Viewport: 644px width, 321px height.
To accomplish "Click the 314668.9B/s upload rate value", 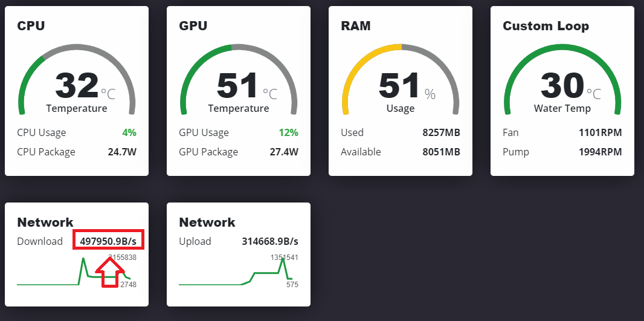I will (270, 241).
